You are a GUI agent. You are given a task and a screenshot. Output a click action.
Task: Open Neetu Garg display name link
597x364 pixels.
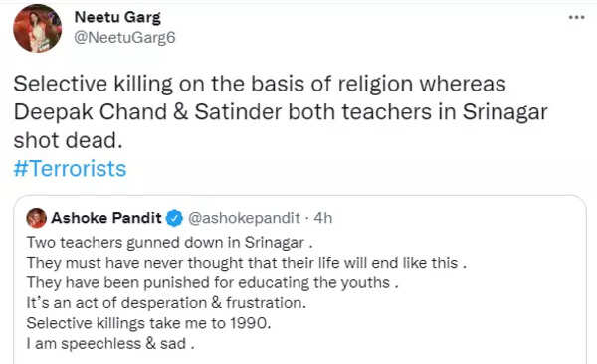pos(117,17)
